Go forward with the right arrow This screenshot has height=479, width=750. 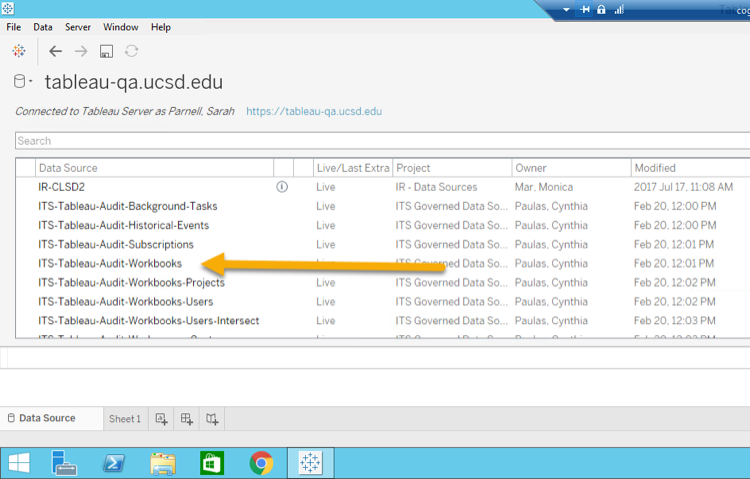click(81, 51)
